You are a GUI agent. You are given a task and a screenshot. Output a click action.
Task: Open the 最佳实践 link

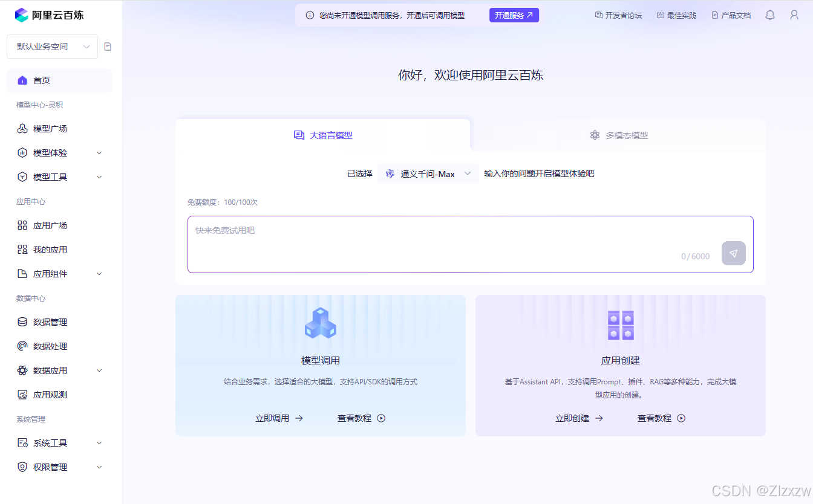pyautogui.click(x=676, y=15)
